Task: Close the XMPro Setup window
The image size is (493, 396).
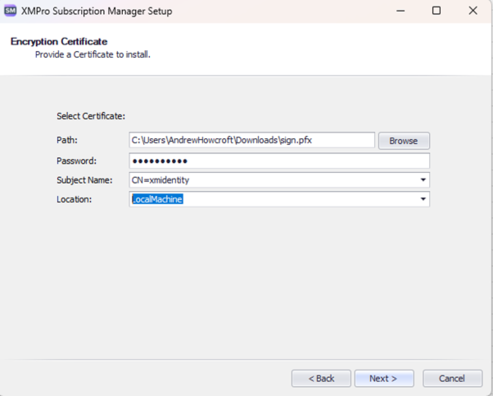Action: click(473, 11)
